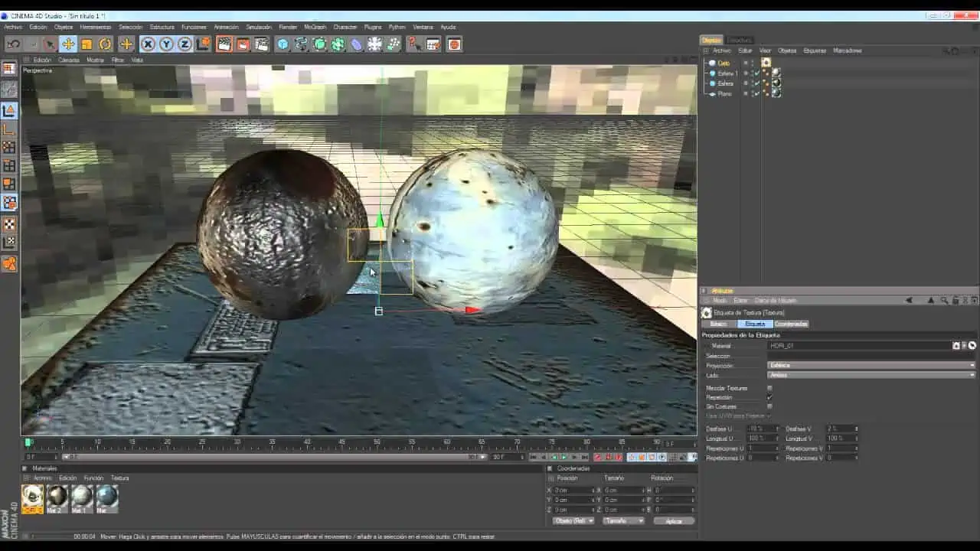Select the Cielo object in object manager
980x551 pixels.
tap(724, 63)
